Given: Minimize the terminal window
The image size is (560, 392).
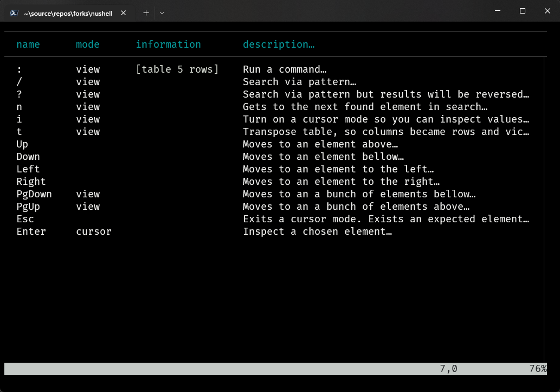Looking at the screenshot, I should click(498, 11).
